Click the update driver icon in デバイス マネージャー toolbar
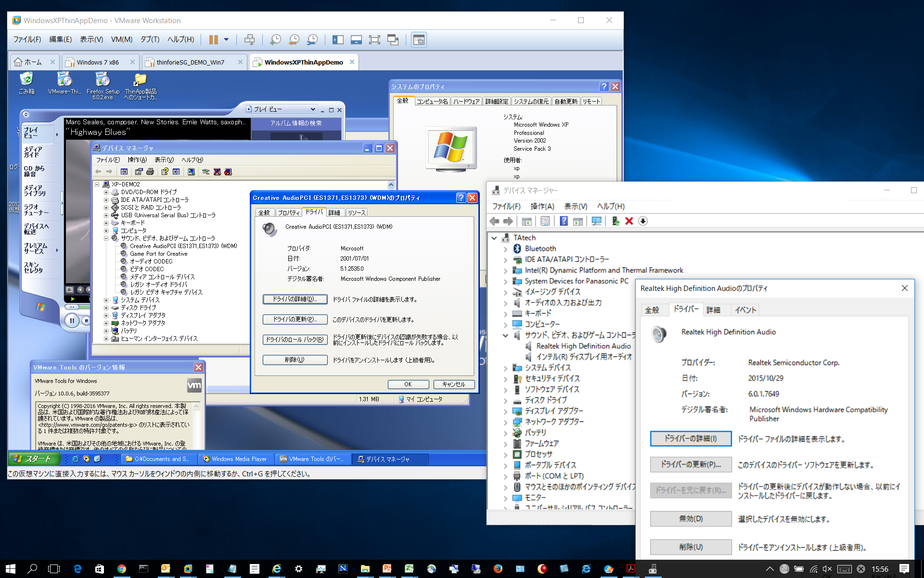This screenshot has width=924, height=578. pyautogui.click(x=615, y=221)
